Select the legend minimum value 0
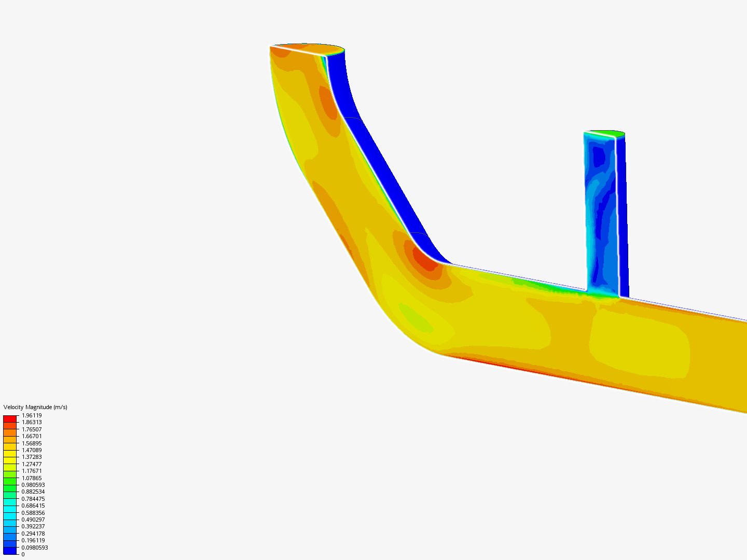 point(23,554)
